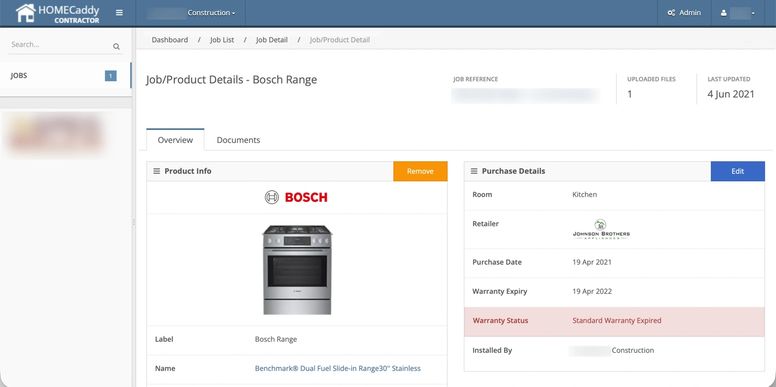
Task: Click the 'Retailer' row label
Action: [x=485, y=224]
